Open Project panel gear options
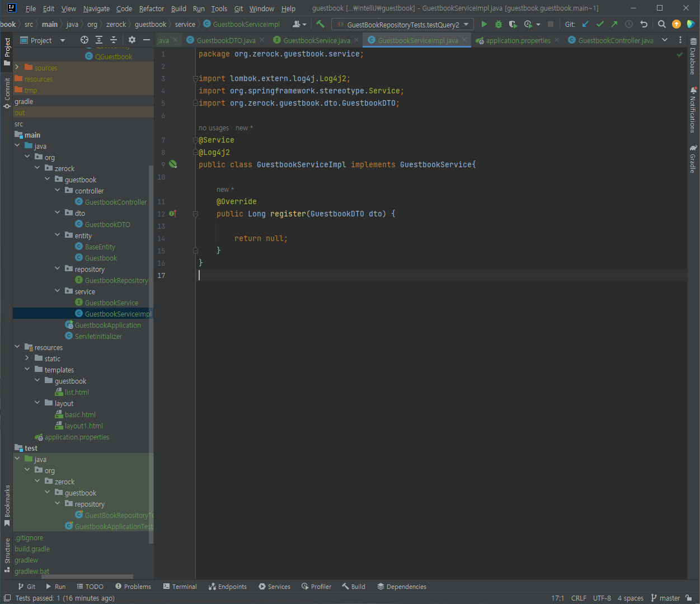Screen dimensions: 700x604 132,40
